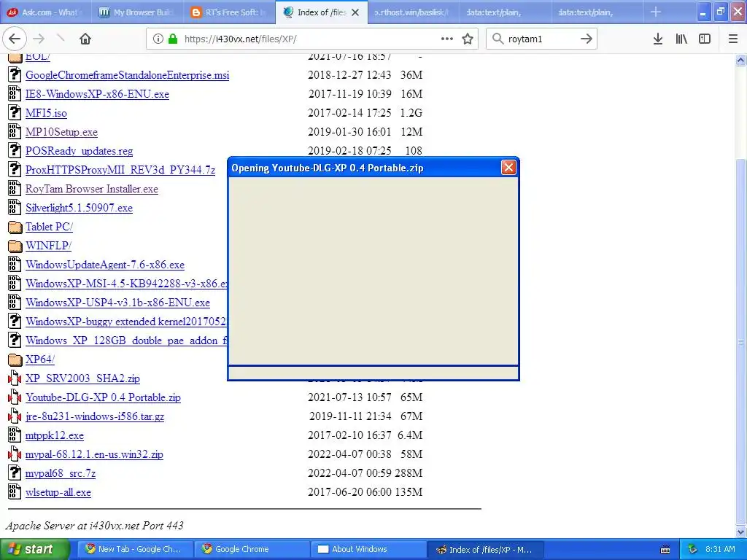
Task: Open the system tray keyboard icon
Action: coord(665,550)
